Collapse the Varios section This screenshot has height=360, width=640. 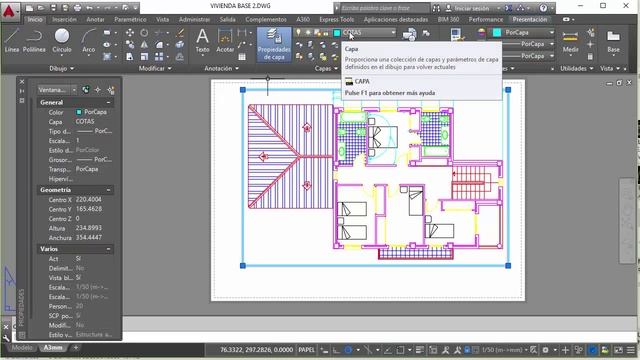(x=109, y=249)
